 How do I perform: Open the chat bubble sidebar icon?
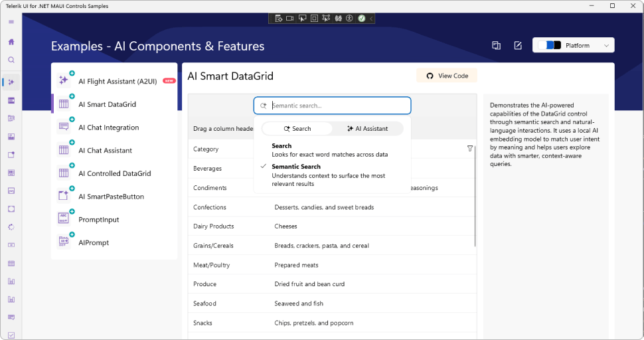11,317
